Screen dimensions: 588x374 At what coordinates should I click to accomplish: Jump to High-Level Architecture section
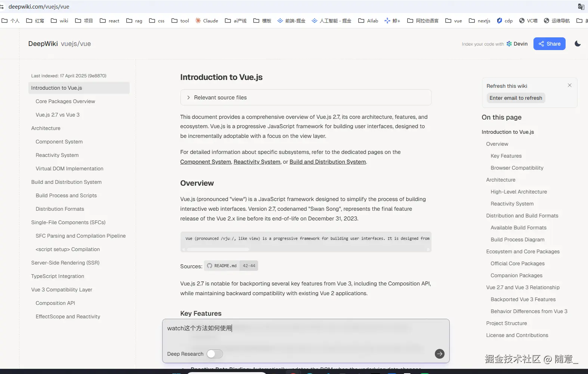pyautogui.click(x=519, y=192)
